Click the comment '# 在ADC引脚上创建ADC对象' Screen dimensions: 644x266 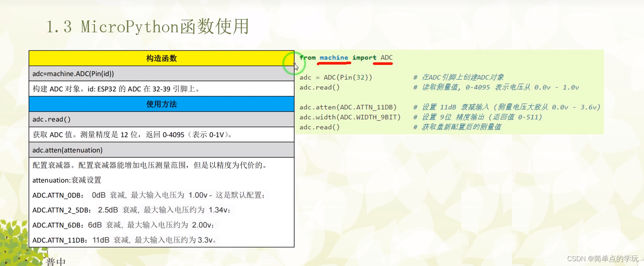point(459,77)
